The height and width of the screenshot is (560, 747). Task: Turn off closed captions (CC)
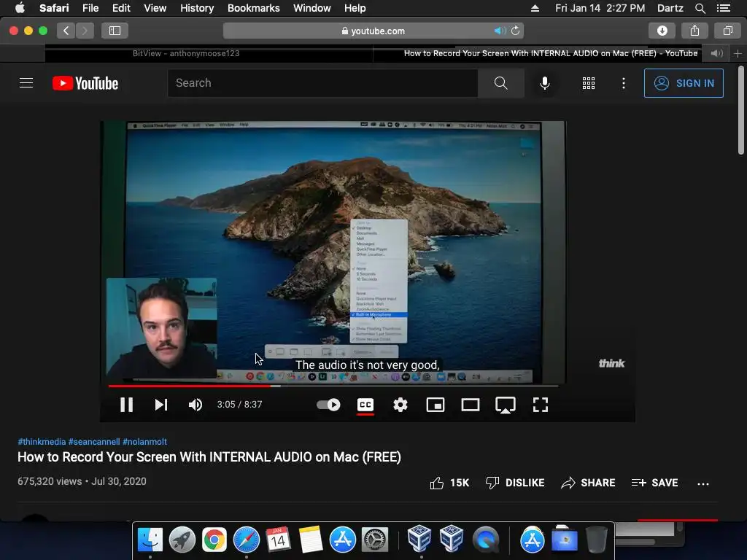point(365,405)
